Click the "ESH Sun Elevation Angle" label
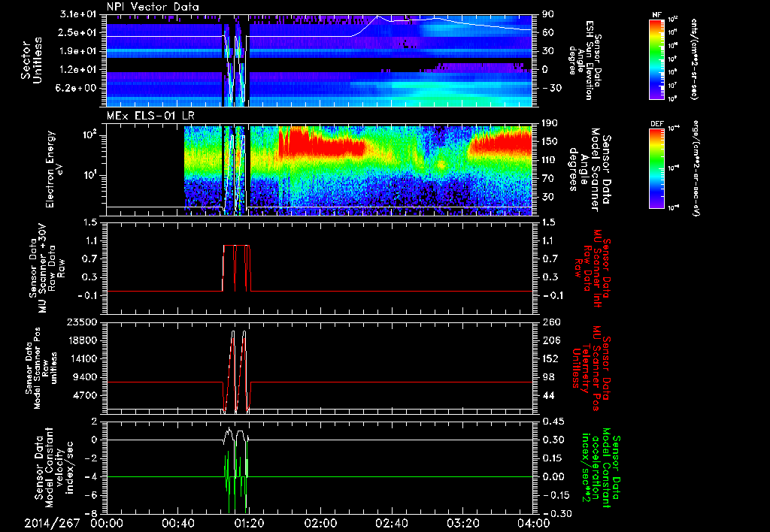Screen dimensions: 770x532 pyautogui.click(x=584, y=61)
